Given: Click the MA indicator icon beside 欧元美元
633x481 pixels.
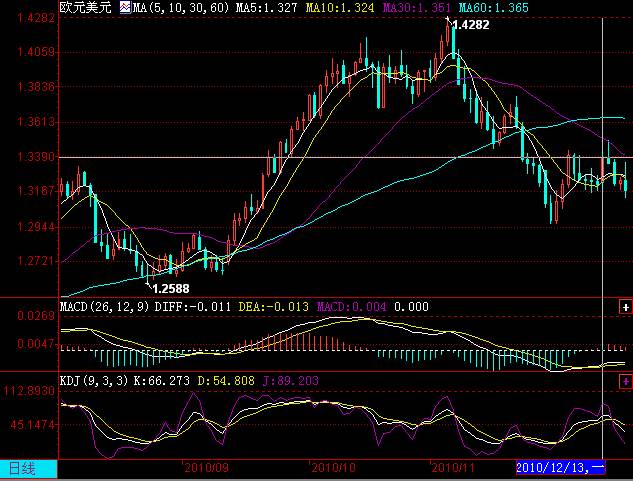Looking at the screenshot, I should 125,8.
